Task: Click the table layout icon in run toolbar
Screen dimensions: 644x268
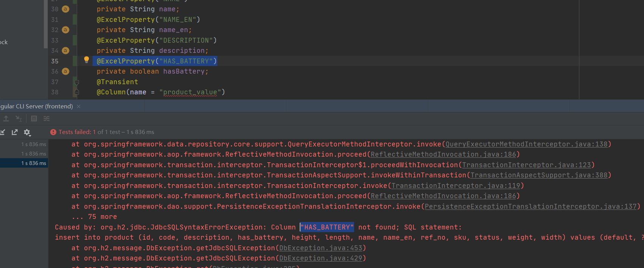Action: (x=34, y=119)
